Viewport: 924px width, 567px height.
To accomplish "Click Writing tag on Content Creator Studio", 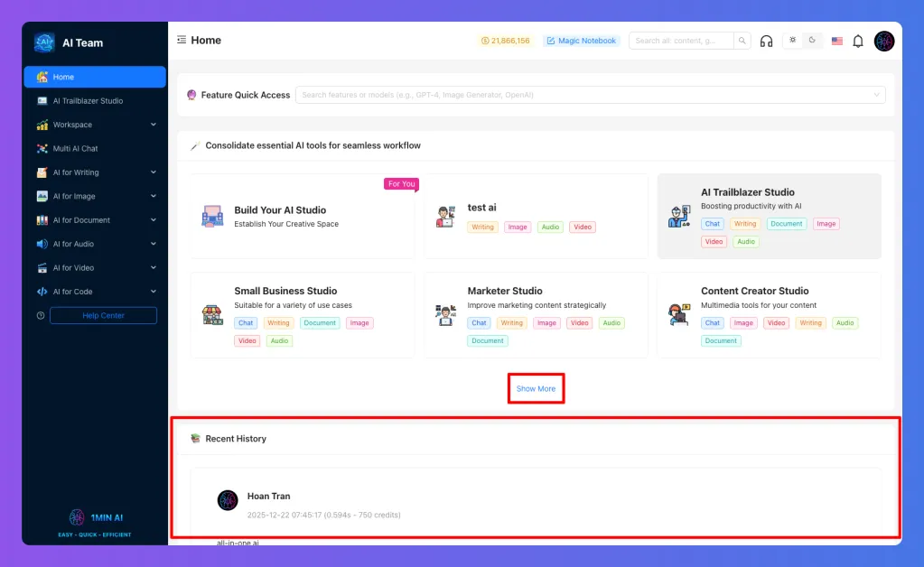I will [x=811, y=322].
